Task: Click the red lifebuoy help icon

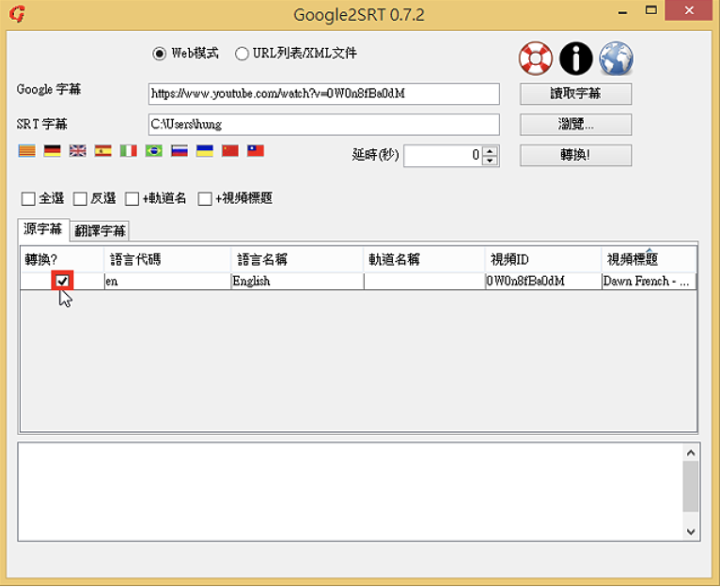Action: pyautogui.click(x=536, y=58)
